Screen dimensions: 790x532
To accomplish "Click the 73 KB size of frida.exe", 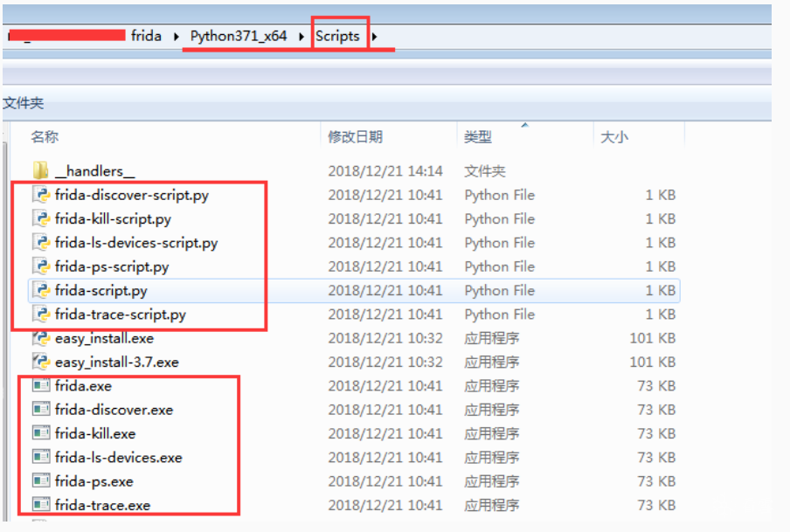I will tap(656, 386).
